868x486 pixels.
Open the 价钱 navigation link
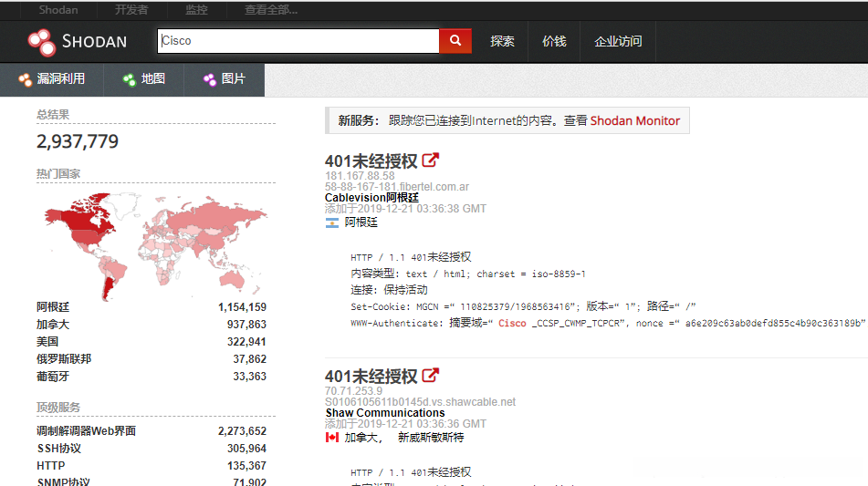tap(554, 41)
